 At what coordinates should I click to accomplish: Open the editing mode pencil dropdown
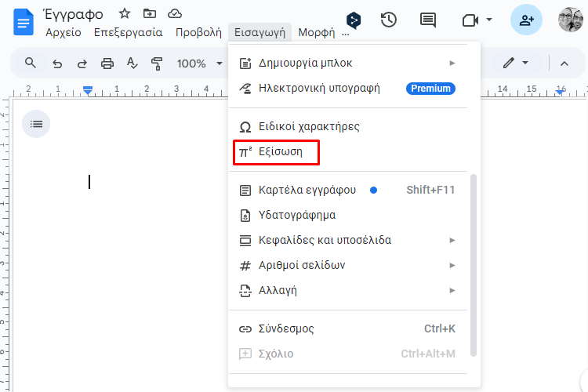[x=516, y=63]
